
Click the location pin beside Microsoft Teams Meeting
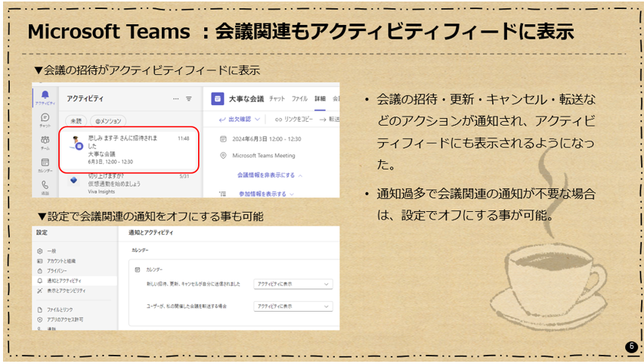pyautogui.click(x=223, y=155)
